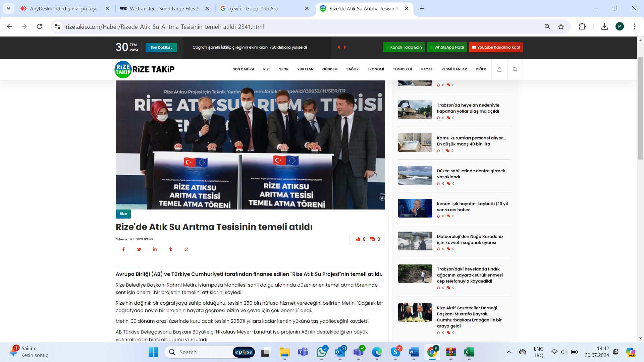The image size is (644, 362).
Task: Open HAYAT menu item
Action: point(427,69)
